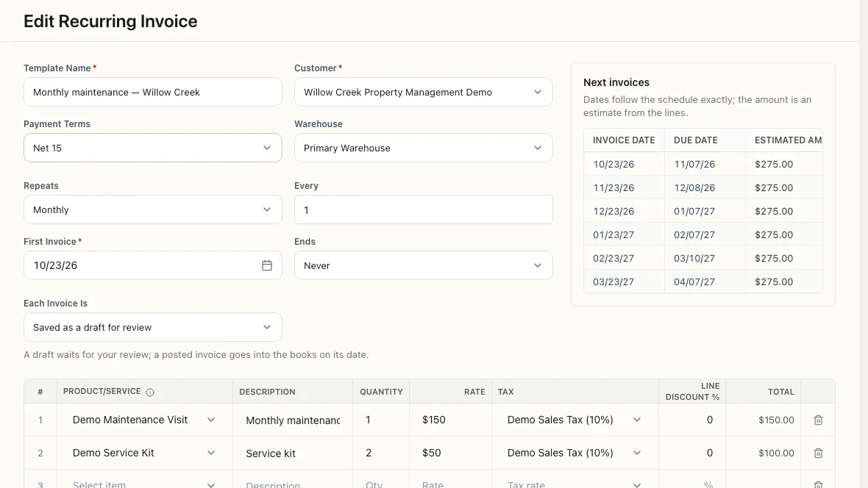Image resolution: width=868 pixels, height=488 pixels.
Task: Click the 12/08/26 due date cell
Action: [705, 187]
